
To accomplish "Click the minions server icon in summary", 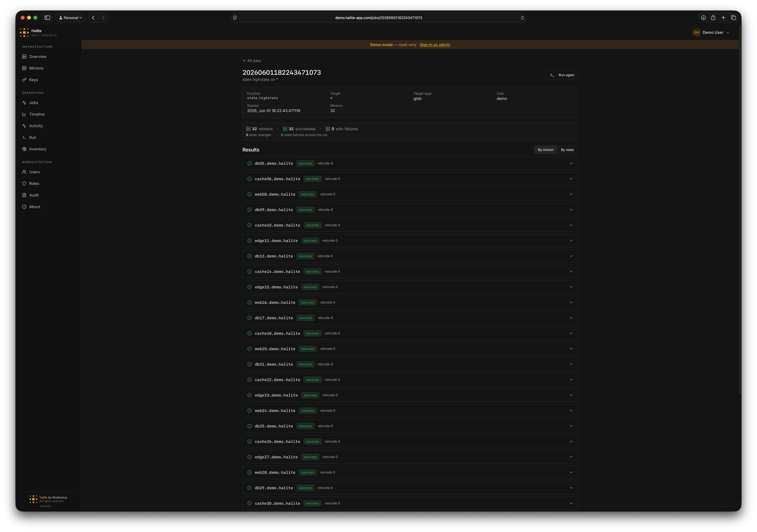I will 248,129.
